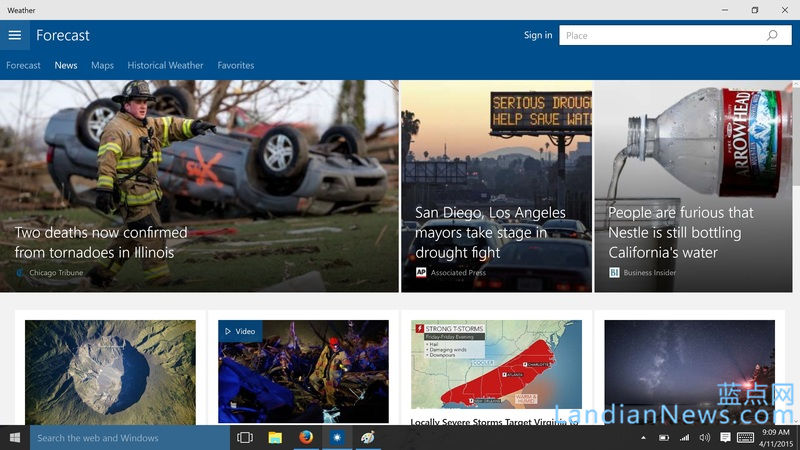Open the Windows Start menu
The width and height of the screenshot is (800, 450).
[15, 438]
